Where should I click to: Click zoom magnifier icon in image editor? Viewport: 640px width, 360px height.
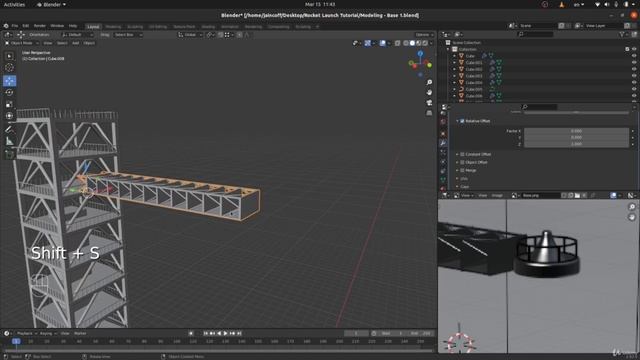(x=632, y=207)
